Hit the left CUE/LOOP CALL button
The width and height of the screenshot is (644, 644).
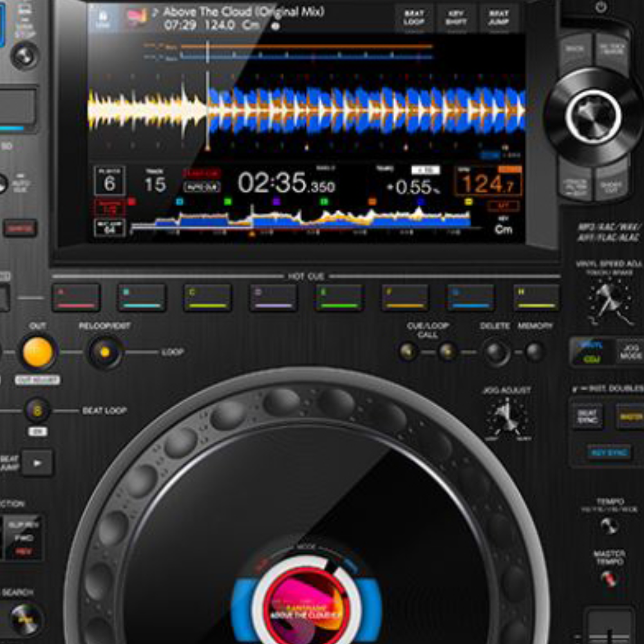click(408, 352)
